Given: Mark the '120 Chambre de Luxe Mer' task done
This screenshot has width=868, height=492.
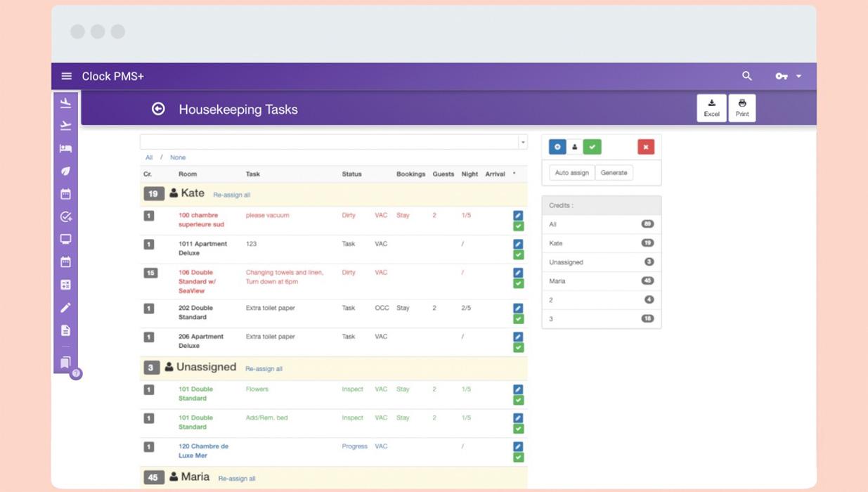Looking at the screenshot, I should tap(518, 457).
